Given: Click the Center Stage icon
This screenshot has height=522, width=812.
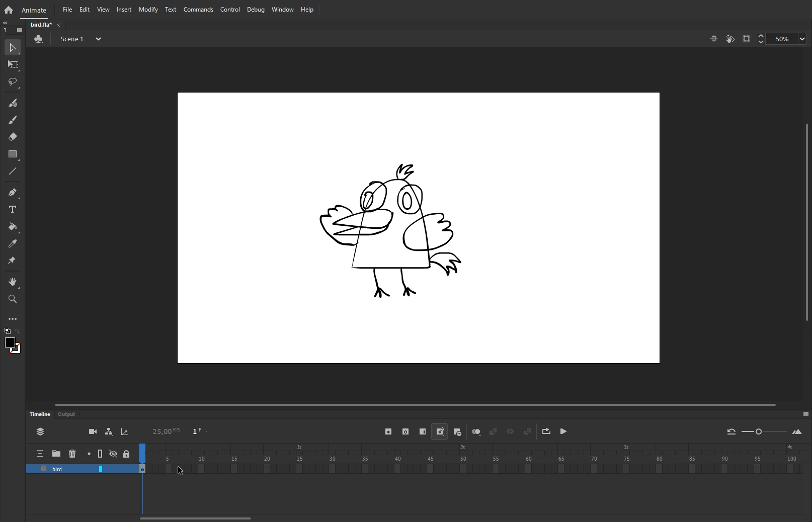Looking at the screenshot, I should pyautogui.click(x=714, y=39).
